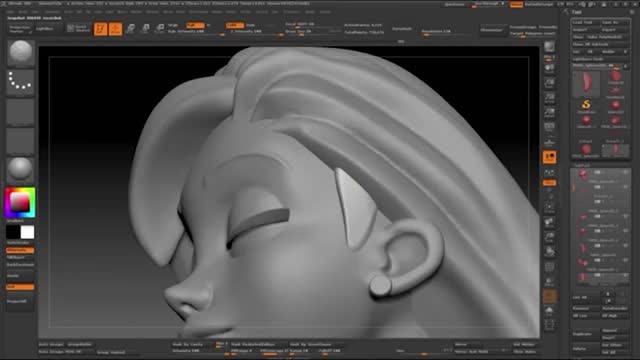Click the BPR render icon
Image resolution: width=640 pixels, height=360 pixels.
tap(549, 47)
